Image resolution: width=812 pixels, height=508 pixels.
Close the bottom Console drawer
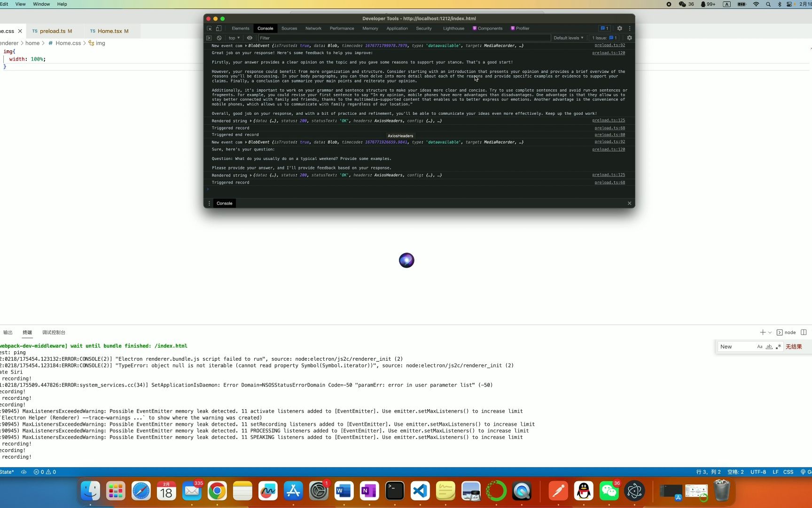629,203
